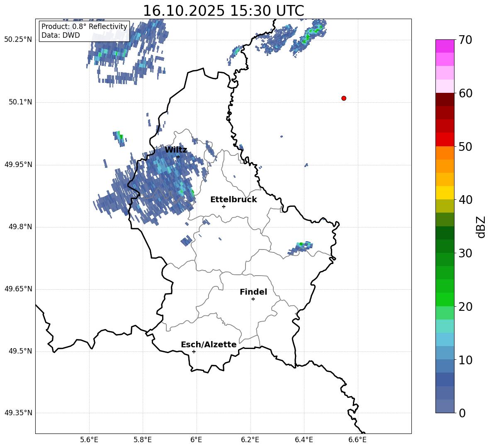
Task: Click the red dot marker on map
Action: coord(344,98)
